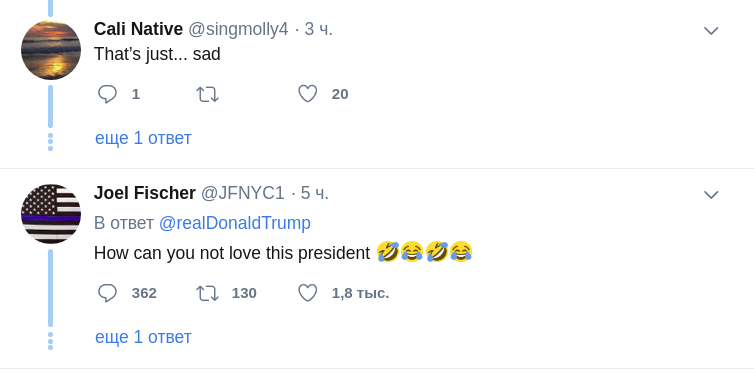Expand "еще 1 ответ" under Joel Fischer's tweet
The image size is (754, 369).
(143, 337)
